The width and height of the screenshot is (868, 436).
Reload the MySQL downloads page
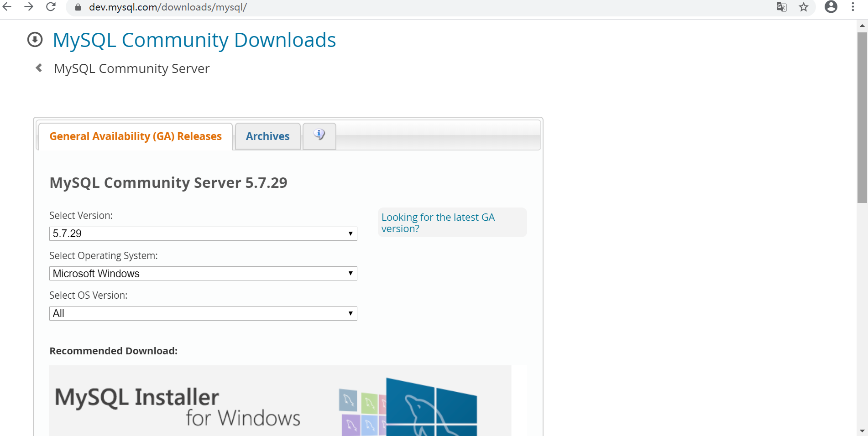click(51, 7)
